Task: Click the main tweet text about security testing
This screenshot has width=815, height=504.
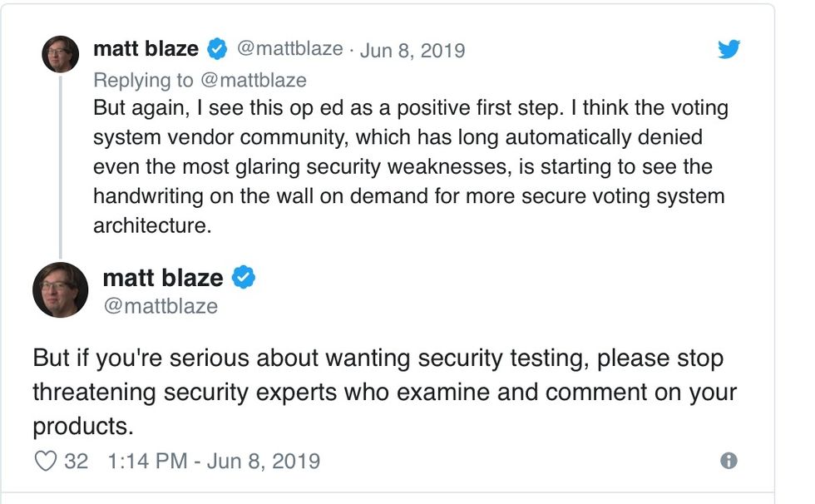Action: pyautogui.click(x=384, y=392)
